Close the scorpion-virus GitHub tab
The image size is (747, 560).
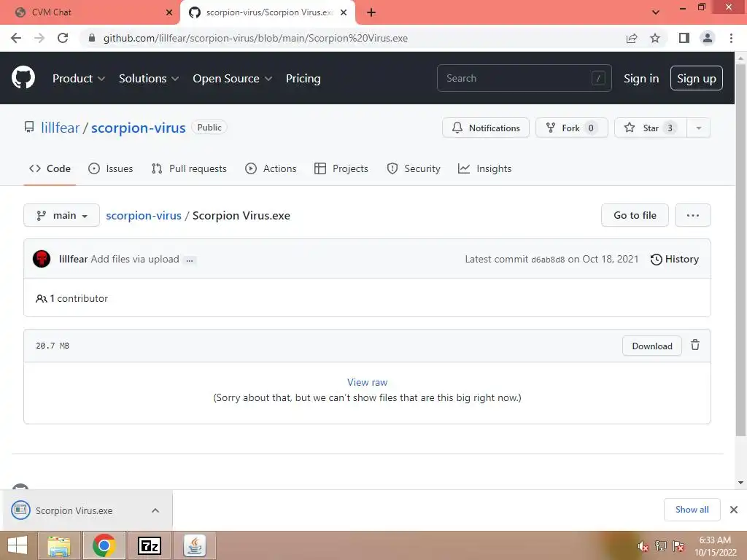click(344, 12)
